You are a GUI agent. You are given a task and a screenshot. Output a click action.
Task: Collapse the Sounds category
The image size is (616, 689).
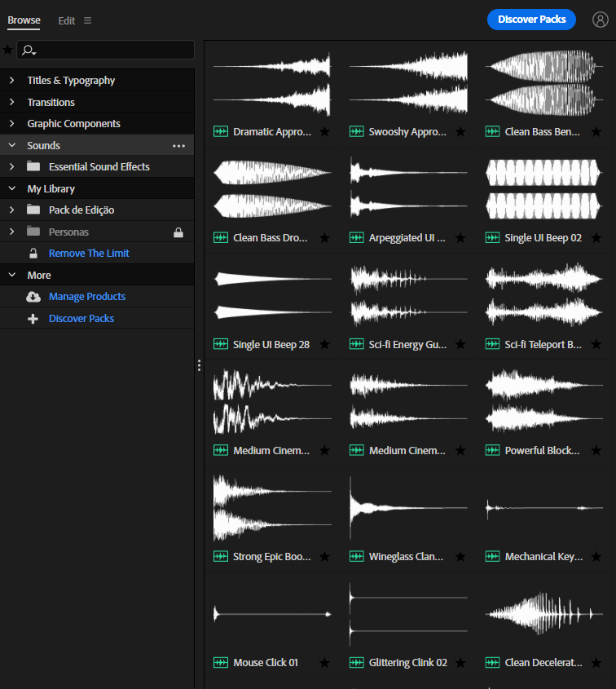pos(12,145)
